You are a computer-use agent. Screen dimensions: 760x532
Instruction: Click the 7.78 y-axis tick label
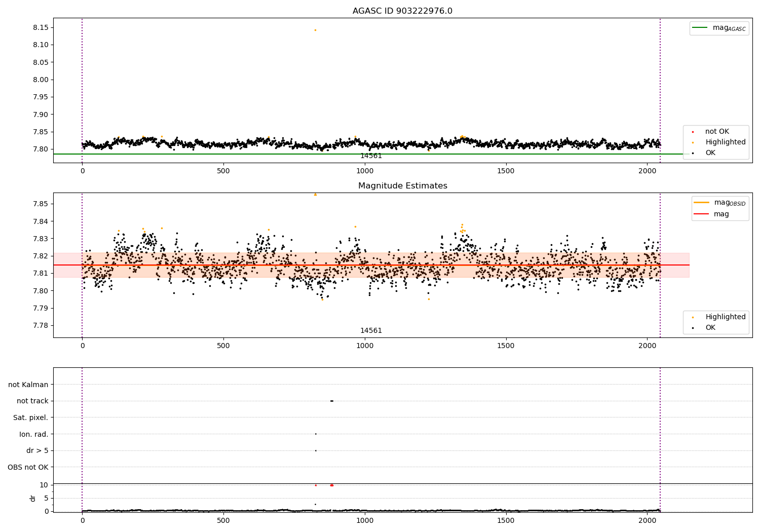click(40, 325)
